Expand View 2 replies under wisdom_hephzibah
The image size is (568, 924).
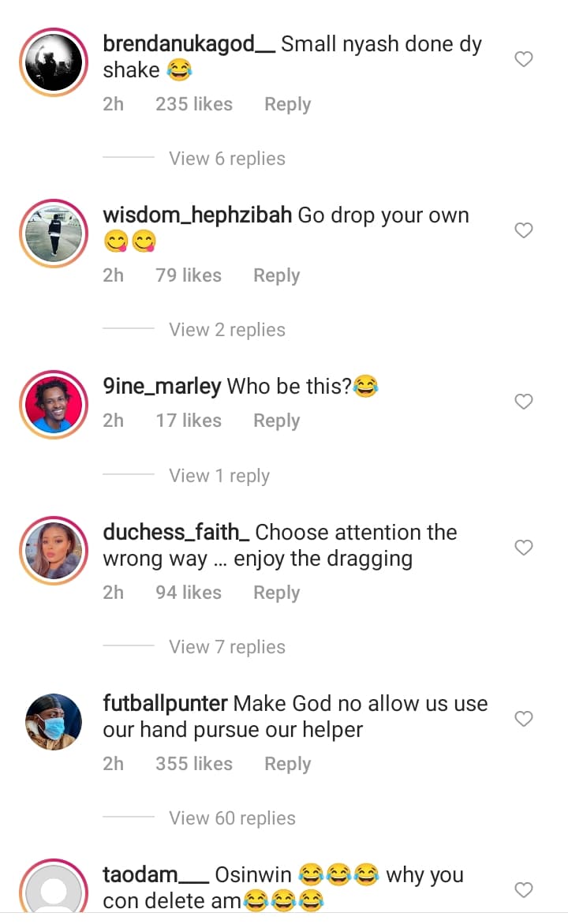pyautogui.click(x=227, y=330)
